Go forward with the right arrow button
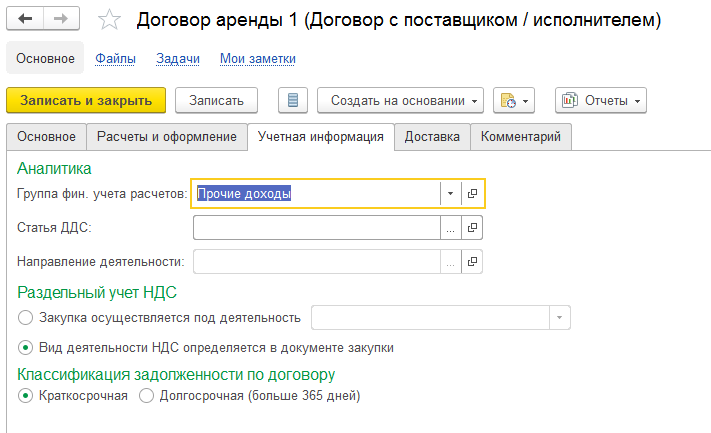Screen dimensions: 711x433 [x=61, y=19]
